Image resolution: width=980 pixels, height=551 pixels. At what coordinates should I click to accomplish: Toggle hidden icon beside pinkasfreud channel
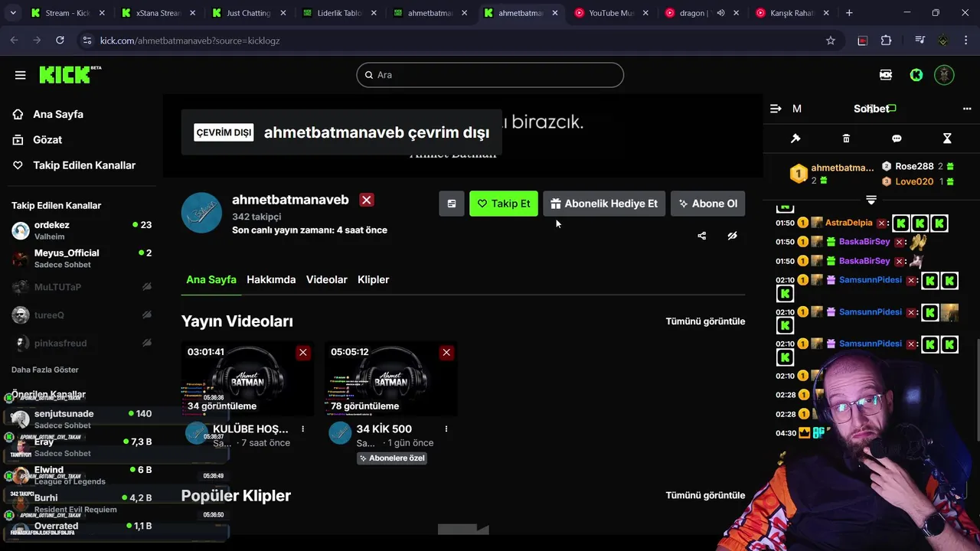147,343
